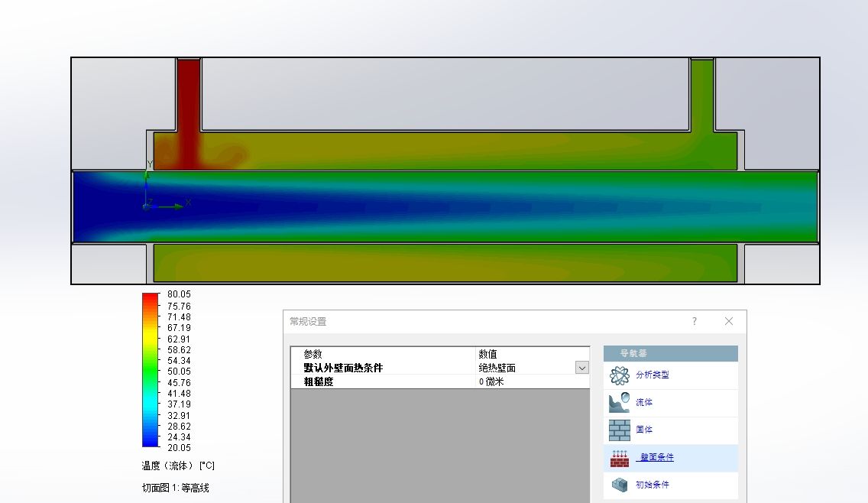Viewport: 868px width, 503px height.
Task: Go to 初始条件 via its text link
Action: pyautogui.click(x=652, y=485)
